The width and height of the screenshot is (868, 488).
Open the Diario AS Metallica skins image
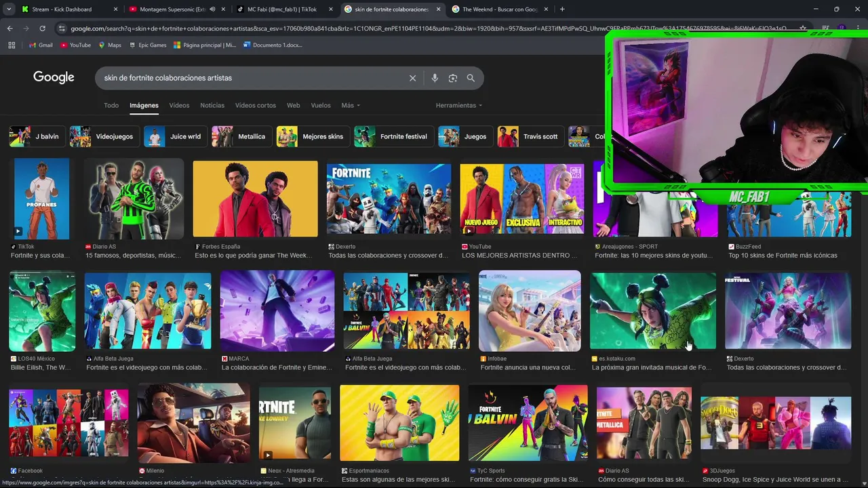[644, 424]
